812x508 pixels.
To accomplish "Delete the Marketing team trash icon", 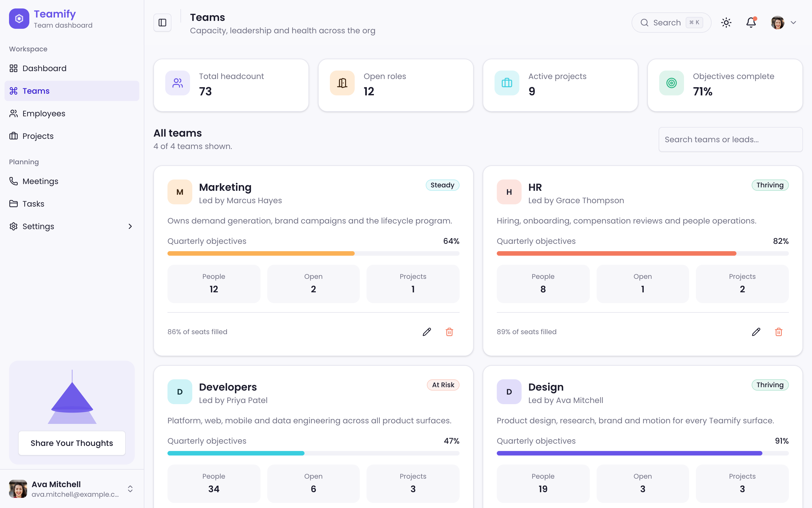I will coord(449,332).
